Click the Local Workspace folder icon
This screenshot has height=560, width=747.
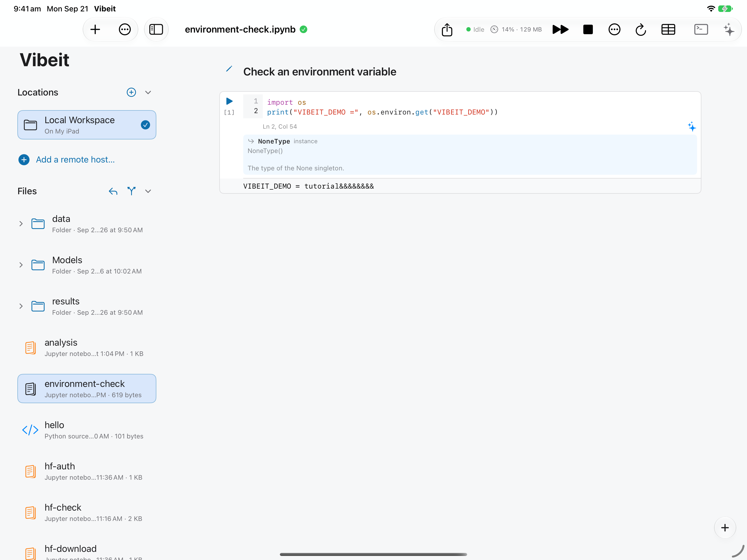[30, 125]
